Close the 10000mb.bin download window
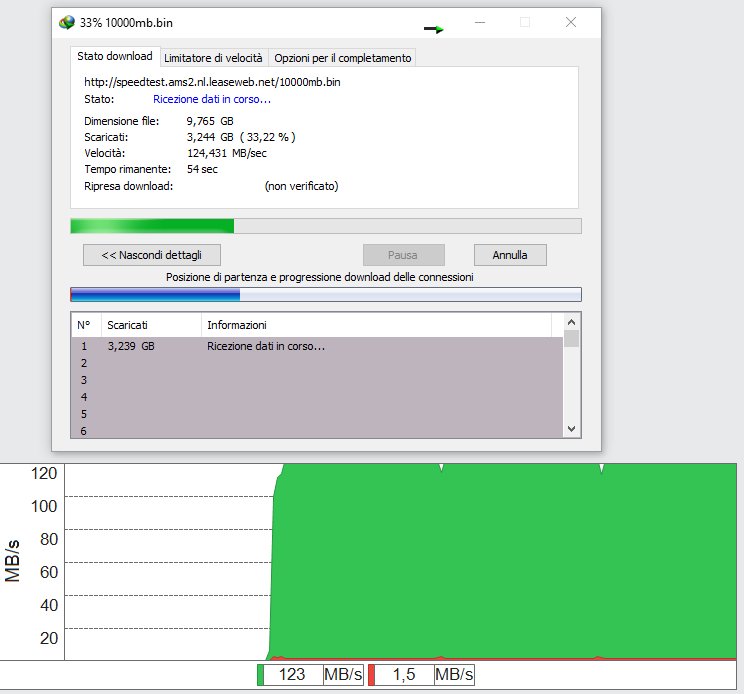This screenshot has width=744, height=694. 570,22
